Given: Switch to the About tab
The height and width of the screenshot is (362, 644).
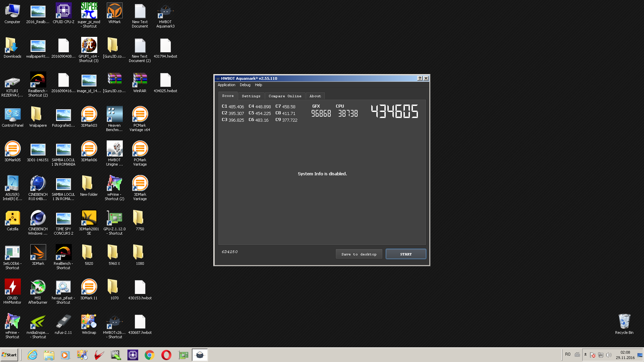Looking at the screenshot, I should 315,96.
